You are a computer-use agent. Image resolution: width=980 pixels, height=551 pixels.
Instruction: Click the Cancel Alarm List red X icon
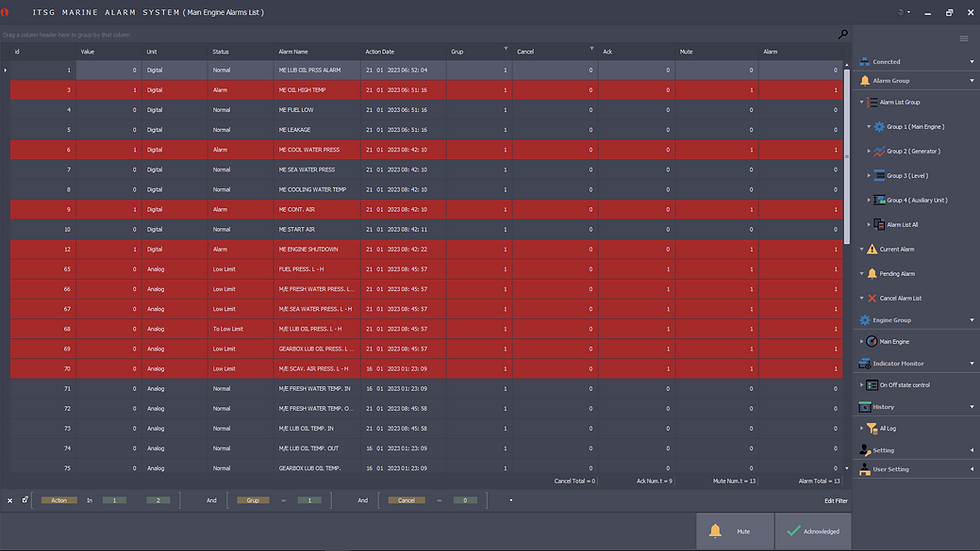point(872,298)
